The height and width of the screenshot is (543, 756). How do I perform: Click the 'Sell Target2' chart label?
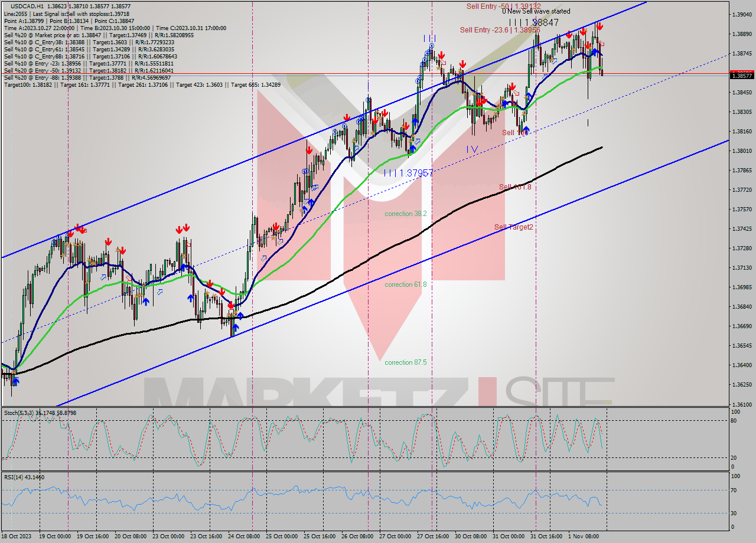pyautogui.click(x=514, y=227)
